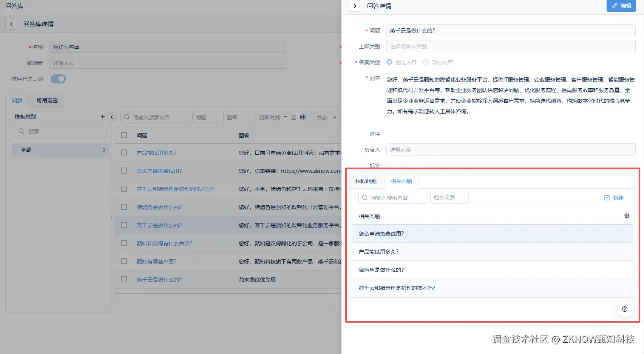
Task: Open the 状态 filter dropdown
Action: point(327,117)
